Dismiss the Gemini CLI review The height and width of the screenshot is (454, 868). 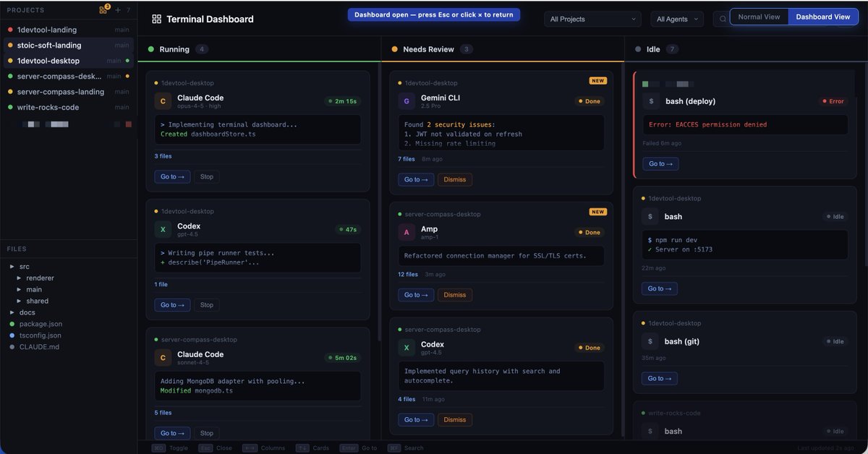(x=455, y=179)
